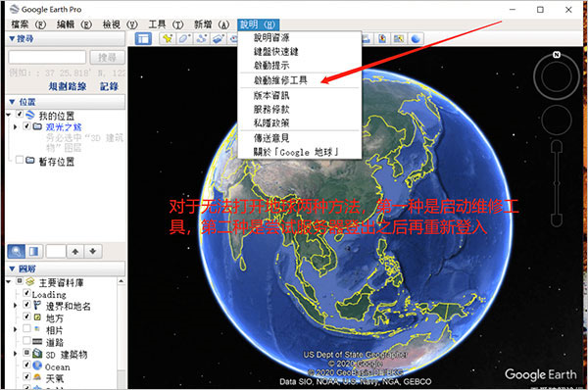This screenshot has height=390, width=588.
Task: Click the 3D 建築物 building icon
Action: pyautogui.click(x=37, y=353)
